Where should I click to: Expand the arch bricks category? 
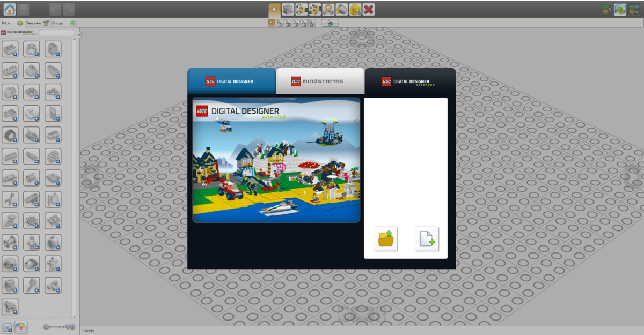click(x=10, y=92)
